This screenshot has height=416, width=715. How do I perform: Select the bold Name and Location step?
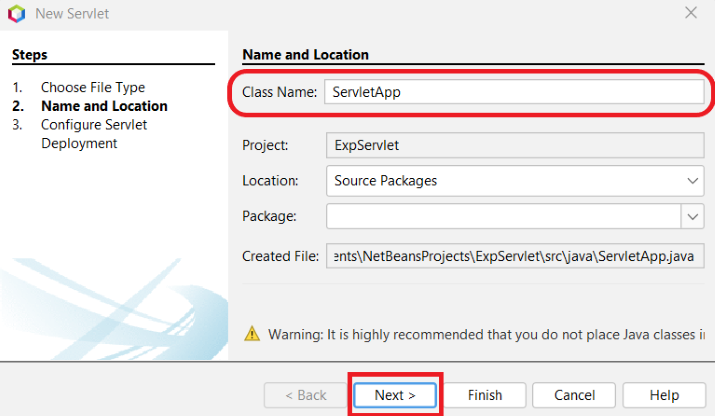[104, 106]
